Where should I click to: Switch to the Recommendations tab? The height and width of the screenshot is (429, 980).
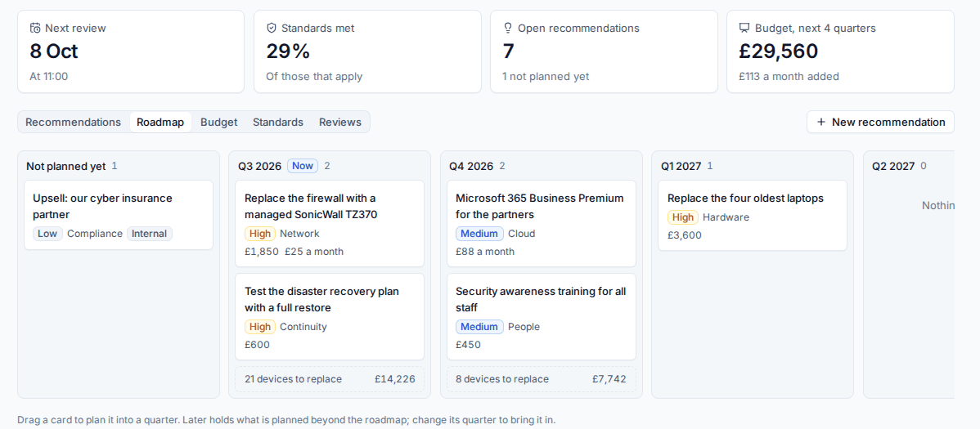pos(73,122)
